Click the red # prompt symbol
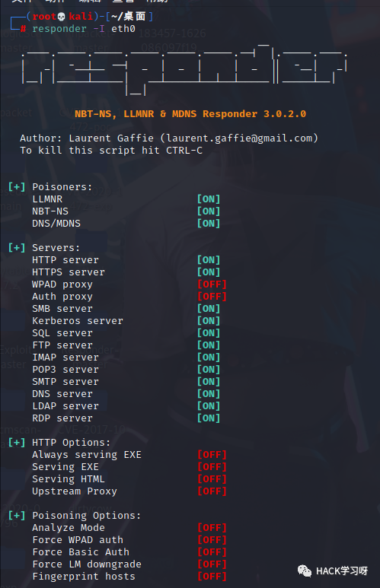380x588 pixels. click(24, 29)
